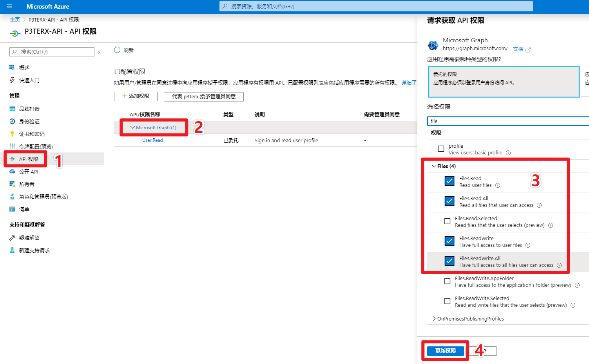Click info icon beside Files.ReadWrite.All description
Viewport: 589px width, 364px height.
[x=559, y=265]
